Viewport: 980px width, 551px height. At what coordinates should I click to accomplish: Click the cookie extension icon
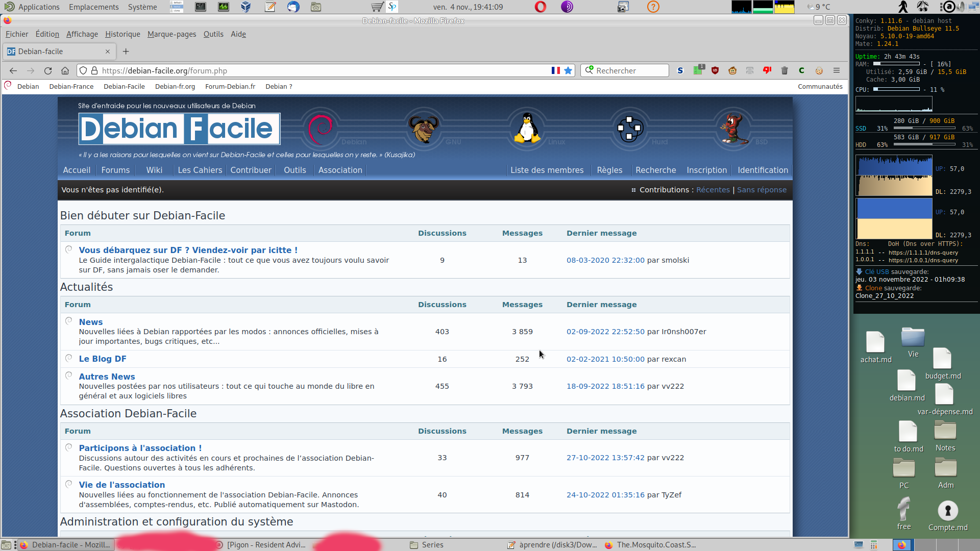pyautogui.click(x=819, y=70)
